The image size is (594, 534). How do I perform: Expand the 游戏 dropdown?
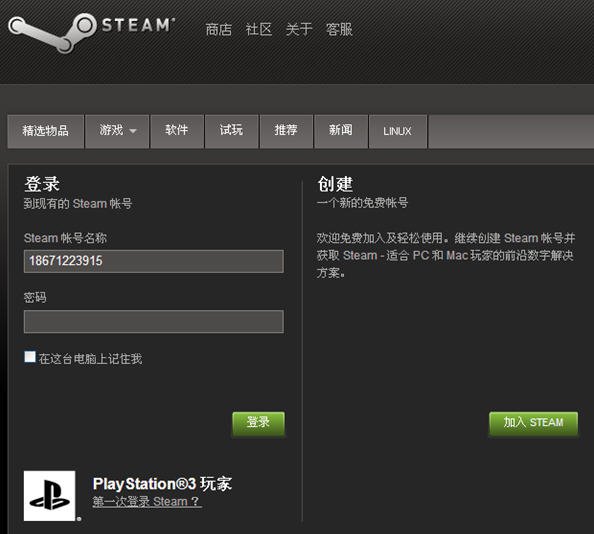pos(117,131)
